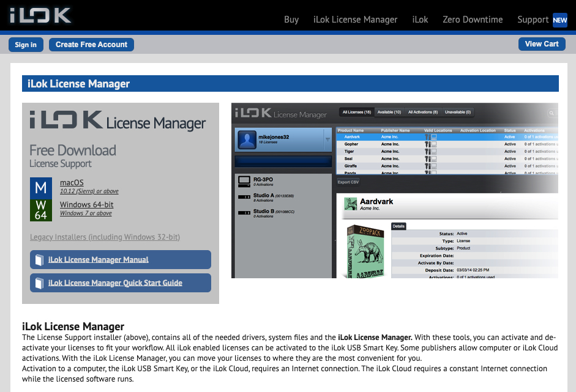Click the License Manager app screenshot

pyautogui.click(x=395, y=190)
